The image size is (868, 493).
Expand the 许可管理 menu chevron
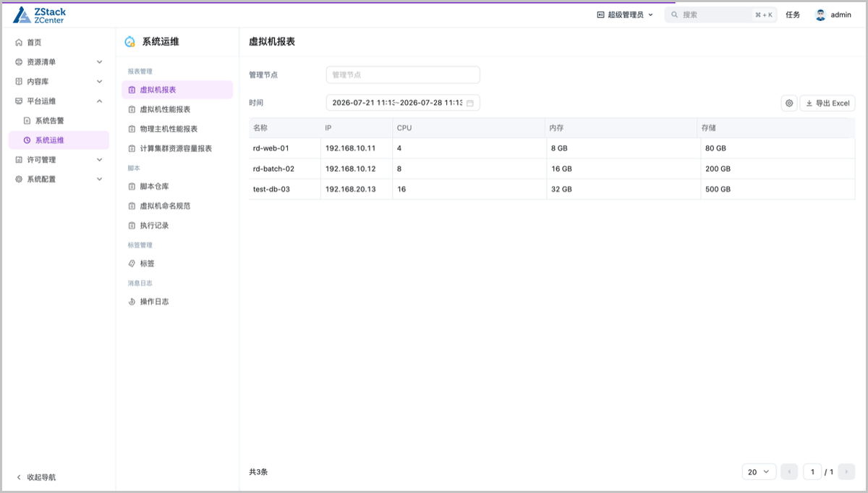(100, 160)
